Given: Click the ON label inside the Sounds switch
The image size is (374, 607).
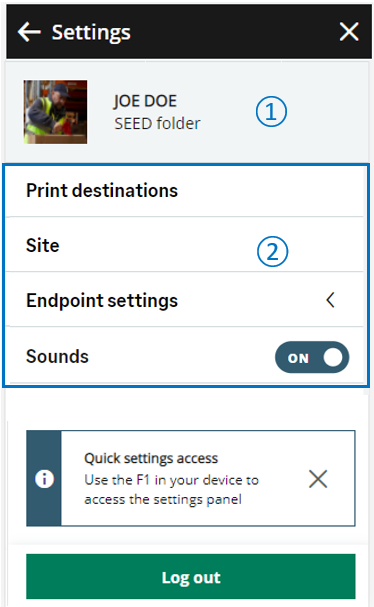Looking at the screenshot, I should tap(298, 358).
